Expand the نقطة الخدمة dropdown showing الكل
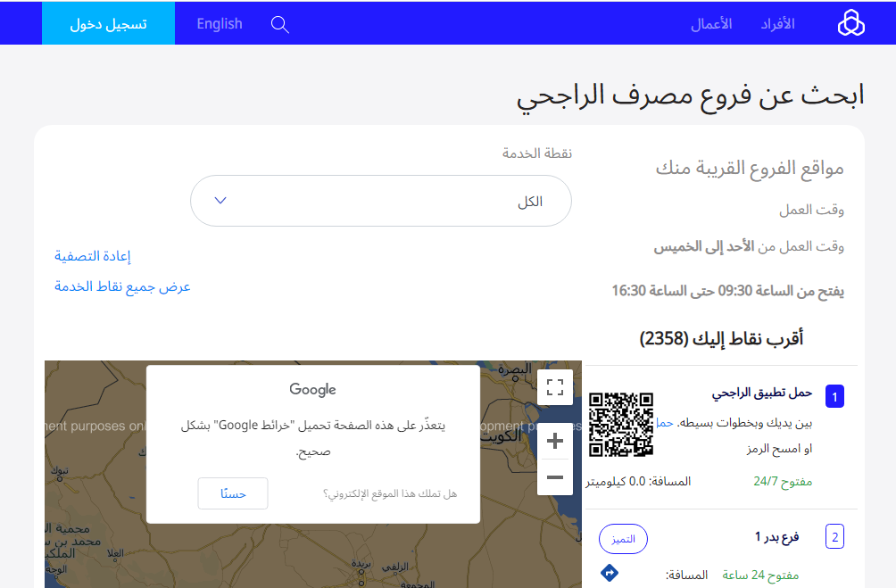Screen dimensions: 896x588 pyautogui.click(x=380, y=201)
